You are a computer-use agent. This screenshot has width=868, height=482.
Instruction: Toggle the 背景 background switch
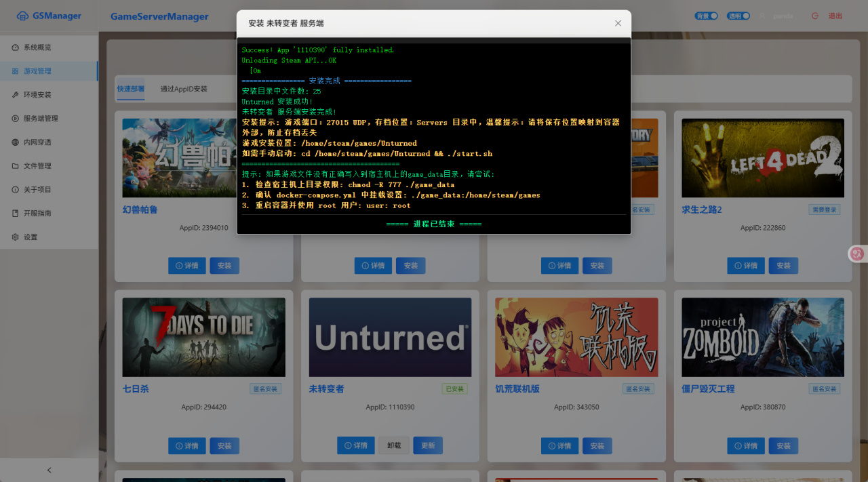tap(706, 16)
